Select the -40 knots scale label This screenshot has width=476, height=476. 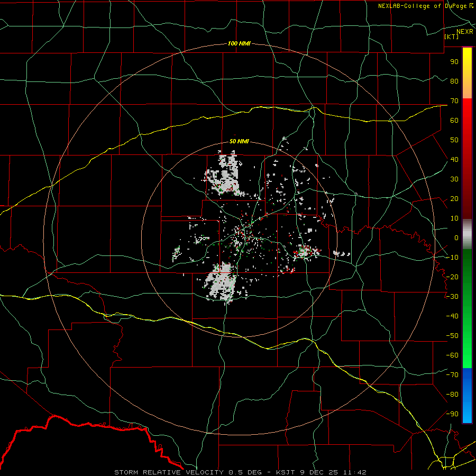coord(452,316)
